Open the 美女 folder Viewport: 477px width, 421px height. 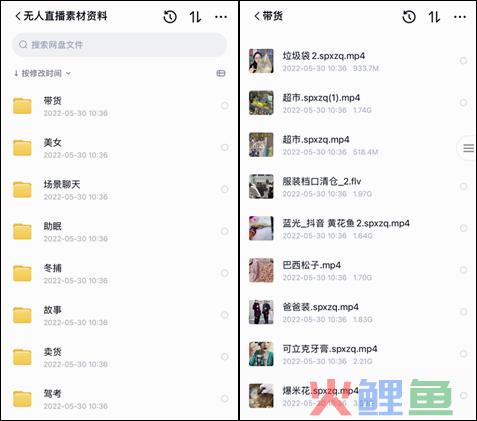119,148
